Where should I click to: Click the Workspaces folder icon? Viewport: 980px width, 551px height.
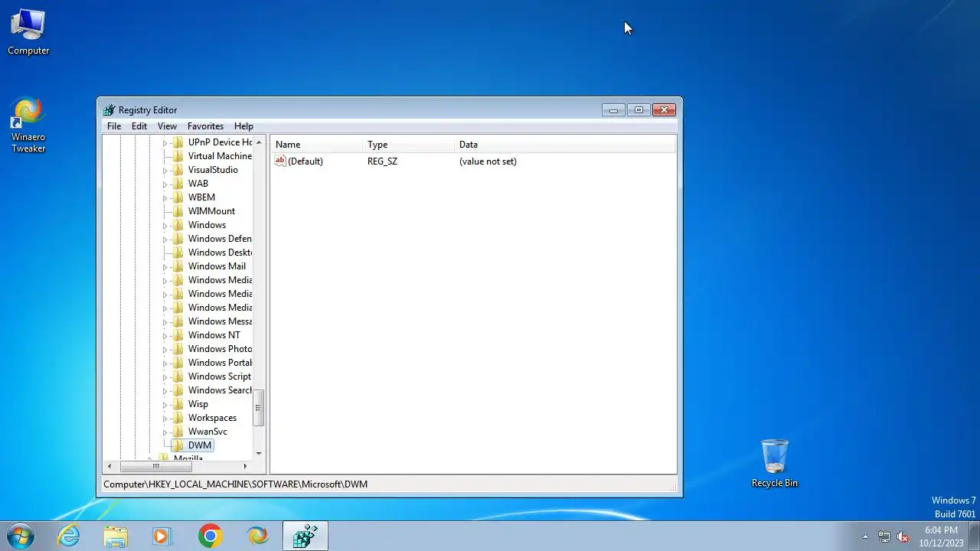[x=178, y=418]
